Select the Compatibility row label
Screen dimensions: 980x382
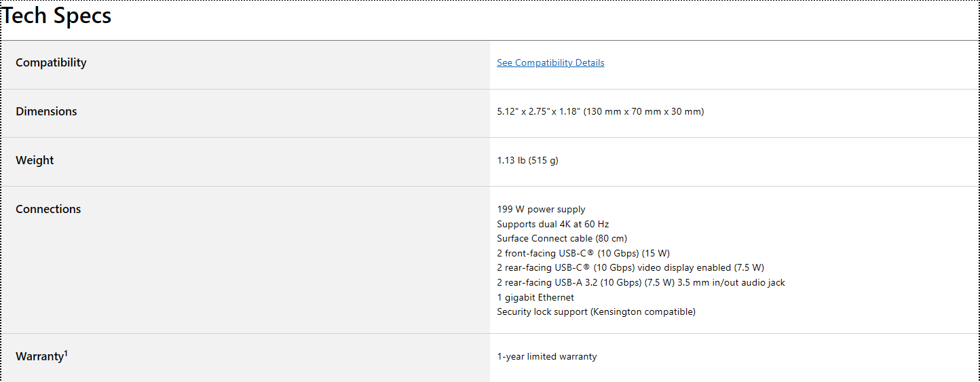click(x=51, y=62)
